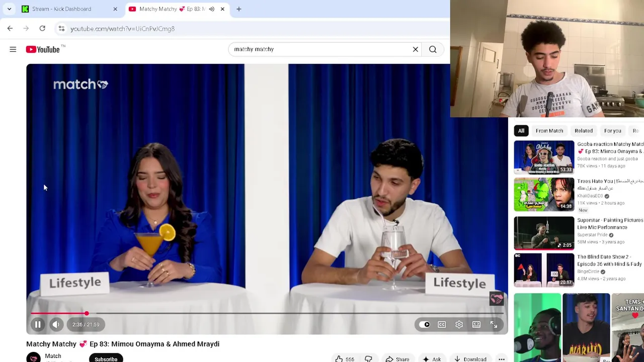The image size is (644, 362).
Task: Open the site information icon in address bar
Action: [61, 29]
